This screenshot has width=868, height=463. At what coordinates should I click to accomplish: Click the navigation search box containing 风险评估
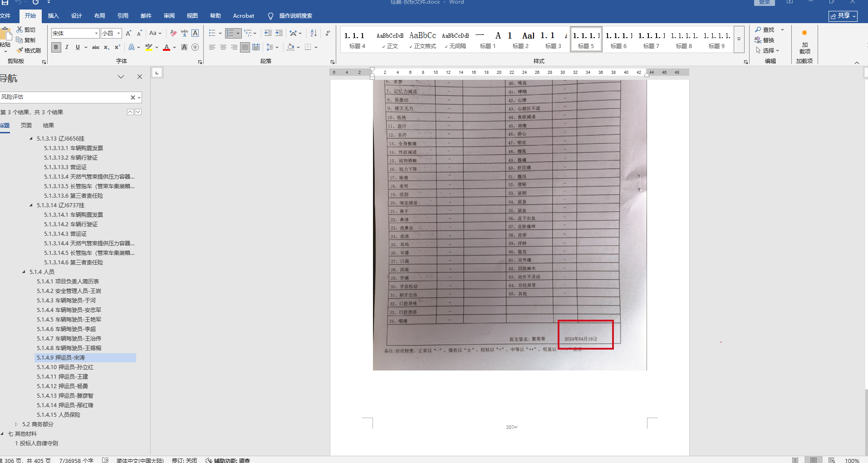tap(65, 97)
